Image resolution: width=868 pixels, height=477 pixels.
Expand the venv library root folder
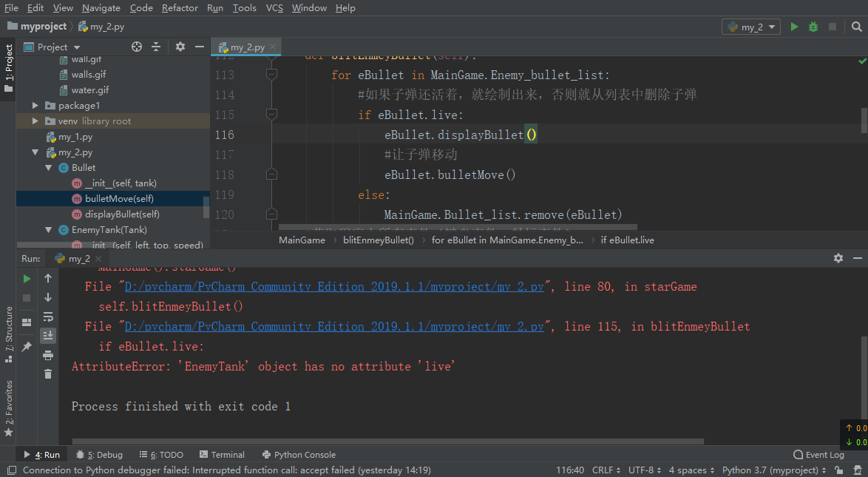click(x=35, y=121)
